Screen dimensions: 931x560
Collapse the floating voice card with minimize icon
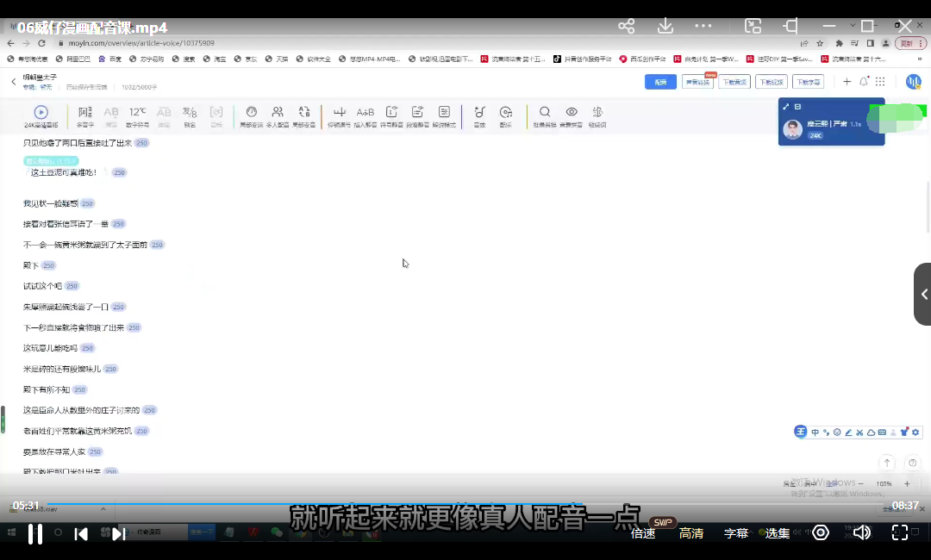point(797,107)
